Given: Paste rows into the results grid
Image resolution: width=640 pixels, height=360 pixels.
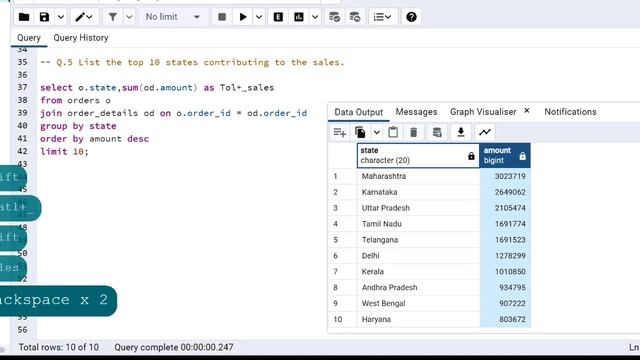Looking at the screenshot, I should click(393, 132).
